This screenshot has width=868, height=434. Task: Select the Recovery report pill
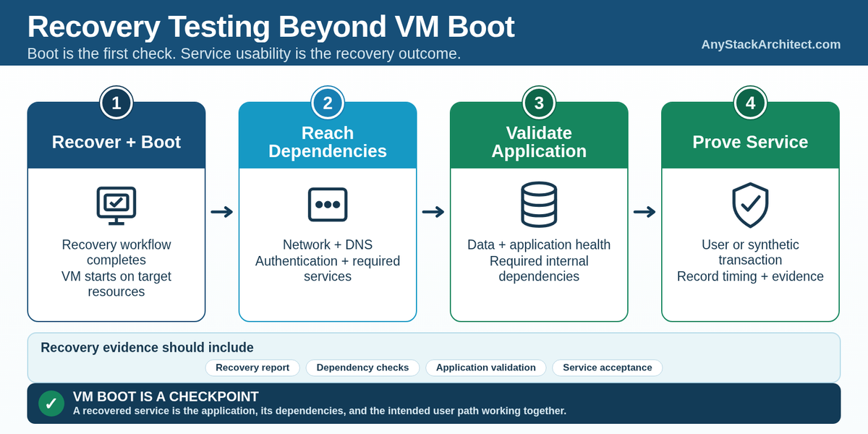pos(252,367)
